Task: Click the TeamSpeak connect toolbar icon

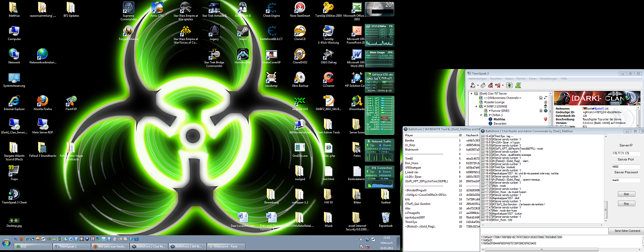Action: click(x=473, y=85)
